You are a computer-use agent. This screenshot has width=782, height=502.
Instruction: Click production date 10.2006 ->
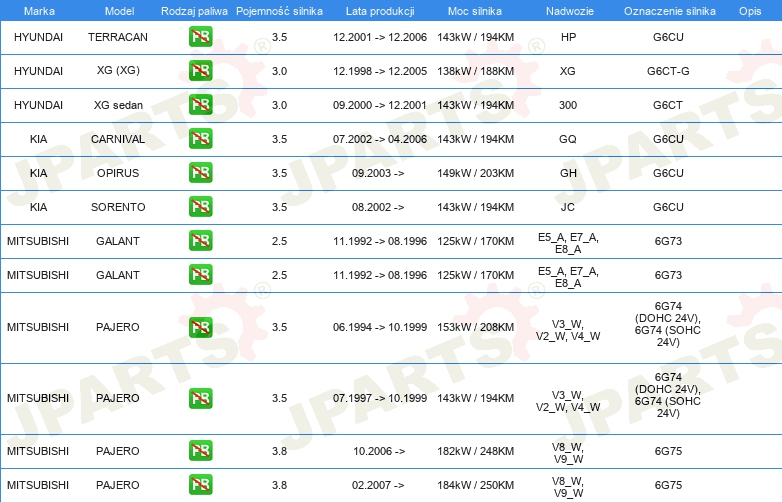click(x=379, y=451)
